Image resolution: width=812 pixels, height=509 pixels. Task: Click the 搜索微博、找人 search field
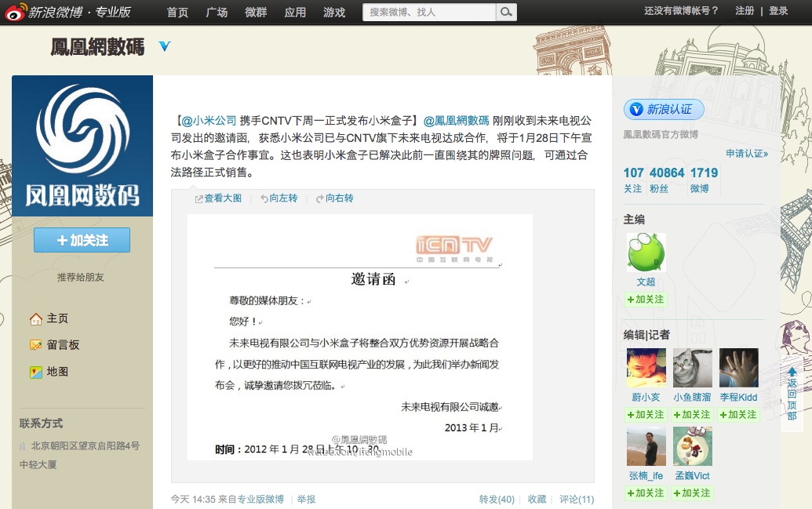(x=429, y=12)
